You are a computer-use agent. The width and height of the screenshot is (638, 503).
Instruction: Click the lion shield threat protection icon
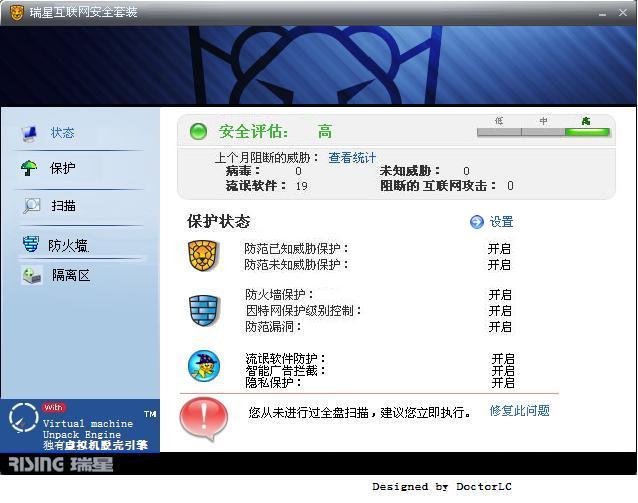pos(203,256)
